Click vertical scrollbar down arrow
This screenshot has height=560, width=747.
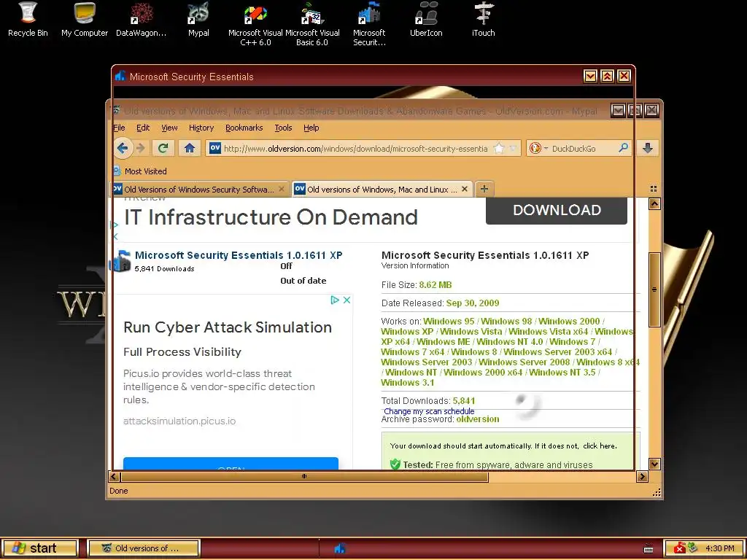[x=654, y=464]
